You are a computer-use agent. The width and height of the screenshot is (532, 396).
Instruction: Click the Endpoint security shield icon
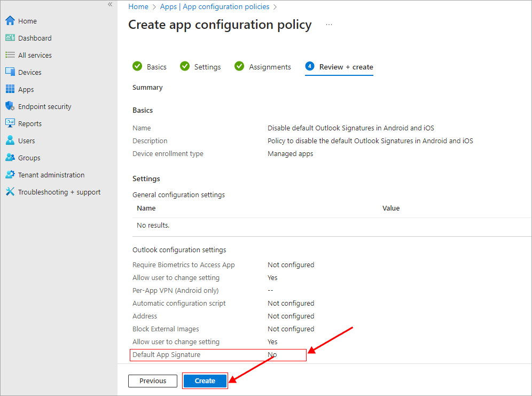tap(10, 106)
